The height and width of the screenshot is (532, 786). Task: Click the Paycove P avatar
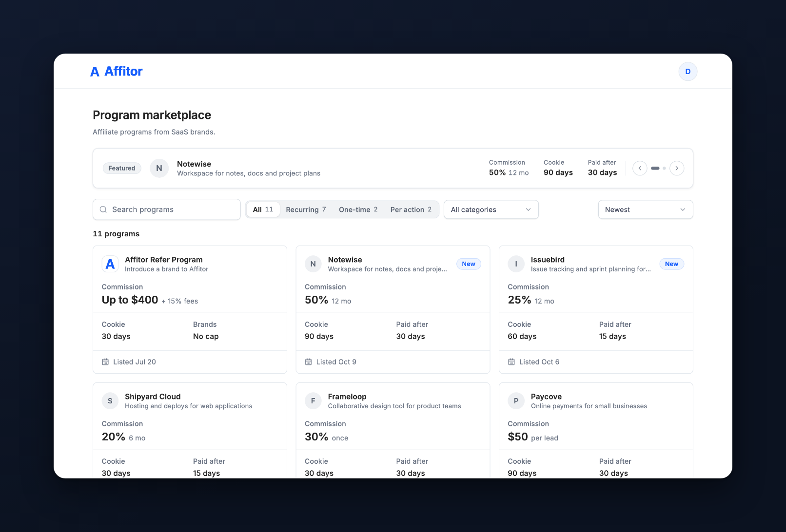[x=516, y=401]
